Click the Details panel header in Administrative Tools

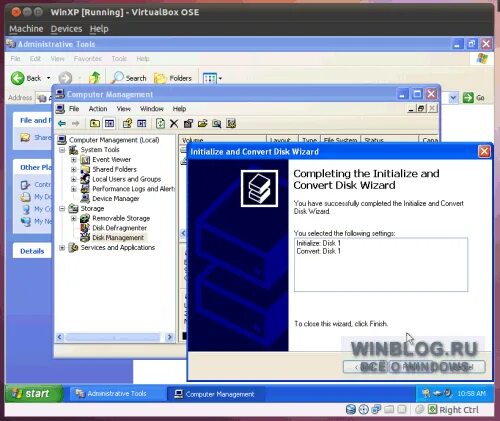[32, 251]
